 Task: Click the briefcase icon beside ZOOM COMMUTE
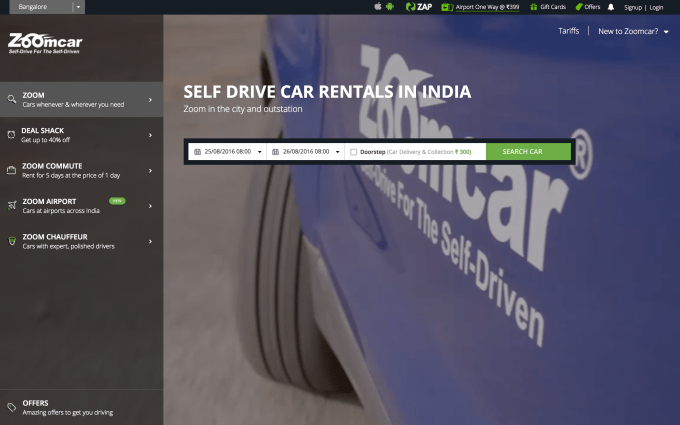click(11, 170)
